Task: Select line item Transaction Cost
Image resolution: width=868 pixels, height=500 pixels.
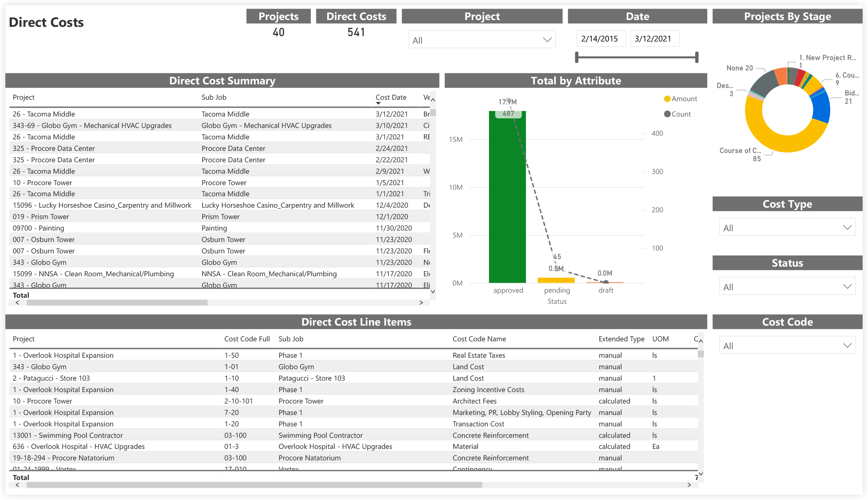Action: pyautogui.click(x=354, y=424)
